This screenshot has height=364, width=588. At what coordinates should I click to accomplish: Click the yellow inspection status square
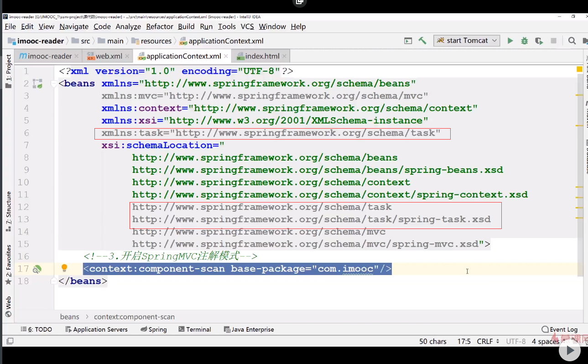(x=579, y=69)
